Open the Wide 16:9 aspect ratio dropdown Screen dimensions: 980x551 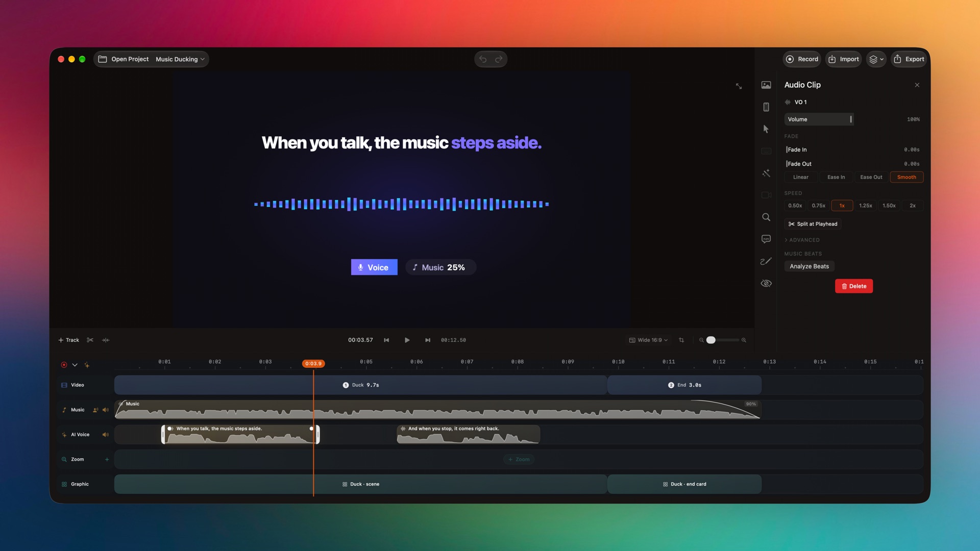pos(648,340)
